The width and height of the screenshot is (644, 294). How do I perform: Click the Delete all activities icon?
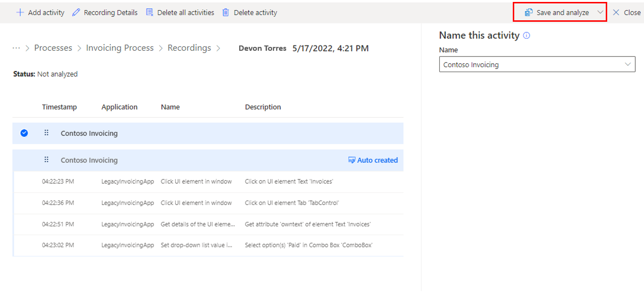click(x=149, y=12)
